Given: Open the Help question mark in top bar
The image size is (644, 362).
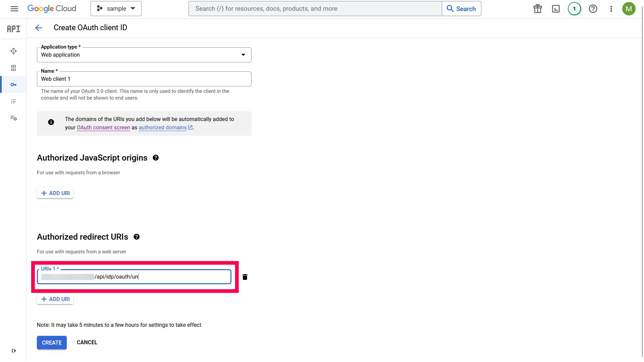Looking at the screenshot, I should pyautogui.click(x=593, y=9).
